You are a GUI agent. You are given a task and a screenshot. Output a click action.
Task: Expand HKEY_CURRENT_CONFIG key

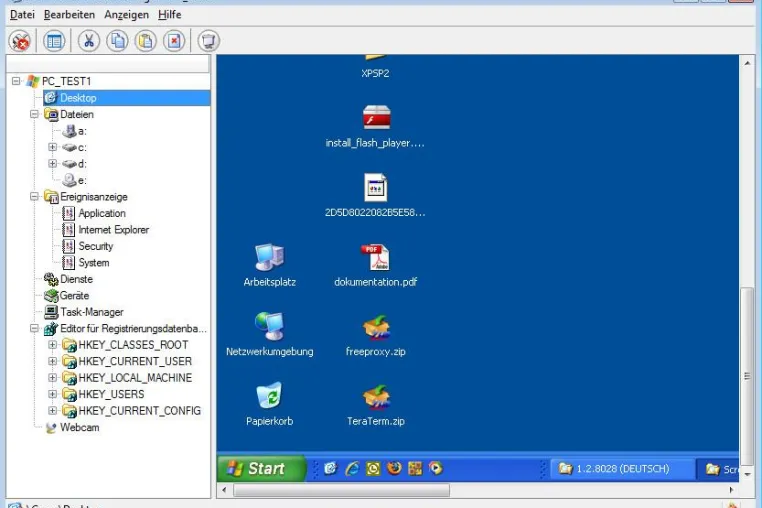[x=52, y=411]
